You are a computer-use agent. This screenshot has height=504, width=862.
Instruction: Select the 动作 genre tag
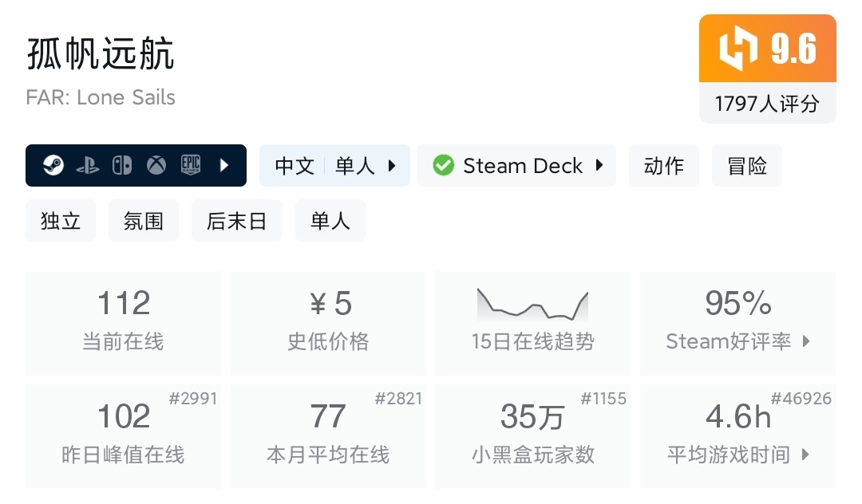pyautogui.click(x=664, y=166)
